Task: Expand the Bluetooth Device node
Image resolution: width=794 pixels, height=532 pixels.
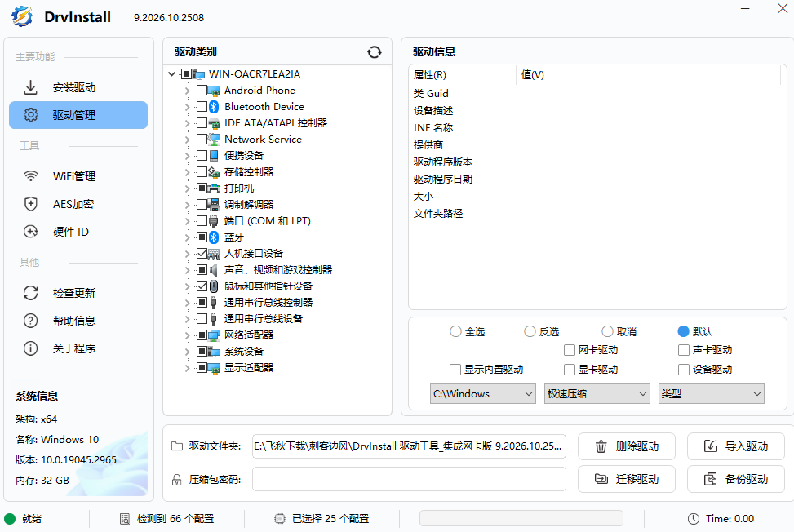Action: pyautogui.click(x=187, y=108)
